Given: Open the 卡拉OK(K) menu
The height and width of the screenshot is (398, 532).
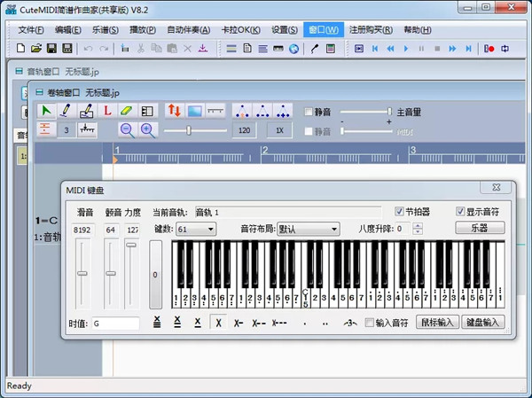Looking at the screenshot, I should [x=241, y=30].
